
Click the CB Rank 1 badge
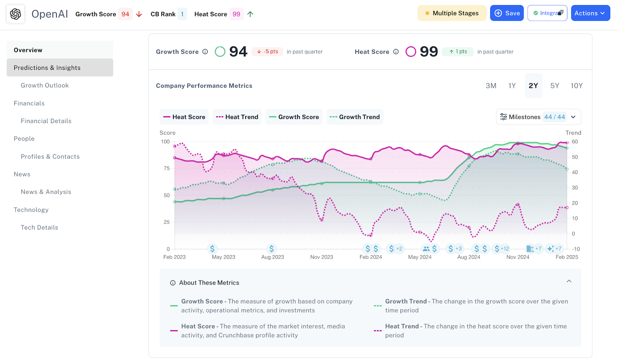182,14
